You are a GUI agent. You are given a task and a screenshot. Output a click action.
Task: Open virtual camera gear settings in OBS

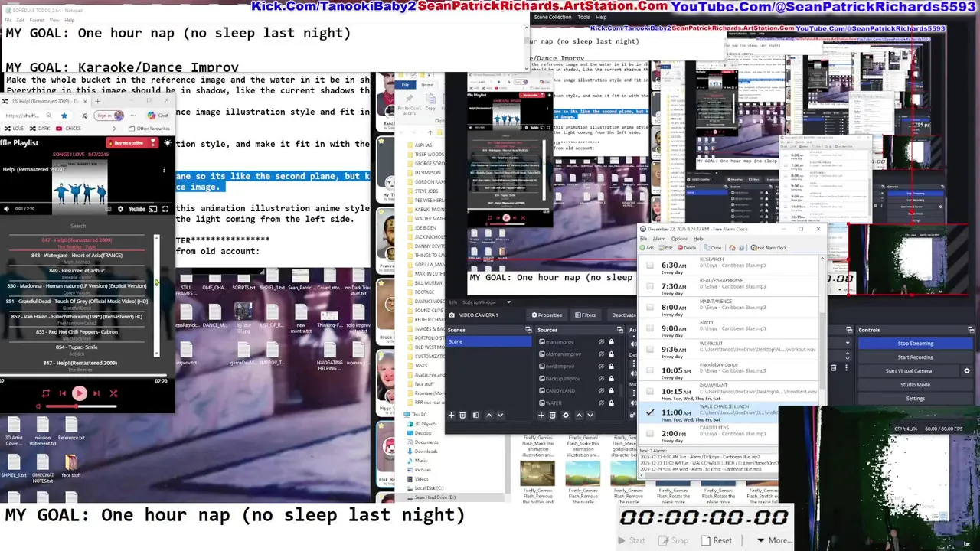pyautogui.click(x=967, y=371)
